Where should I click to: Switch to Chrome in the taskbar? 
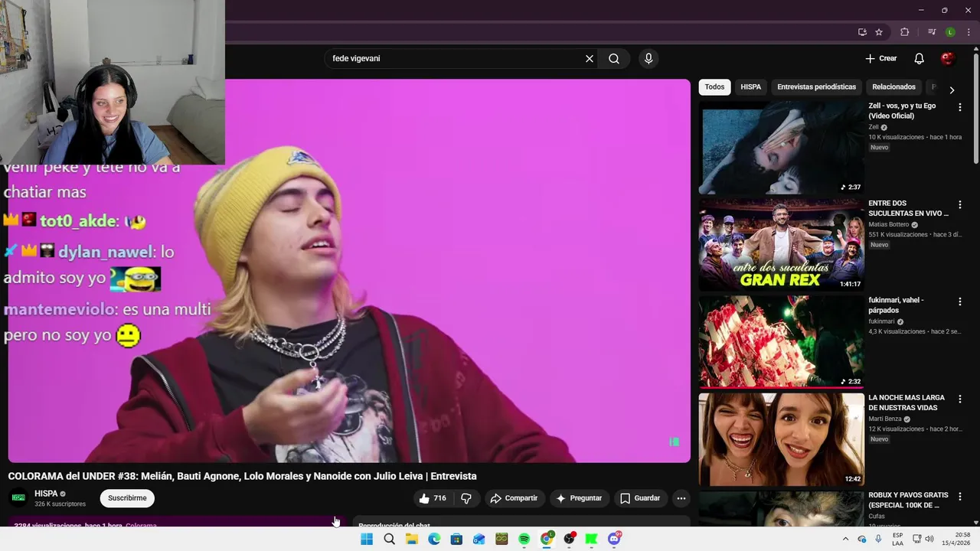547,539
